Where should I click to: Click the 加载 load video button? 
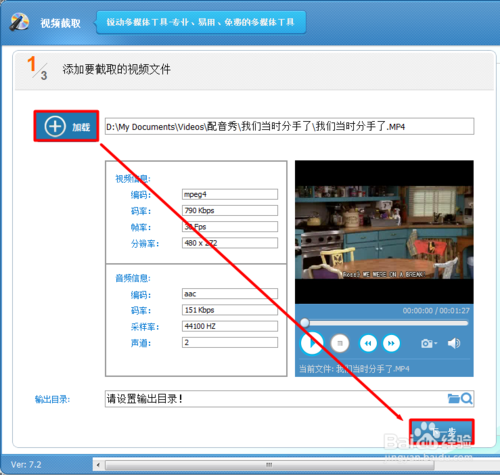[x=66, y=126]
